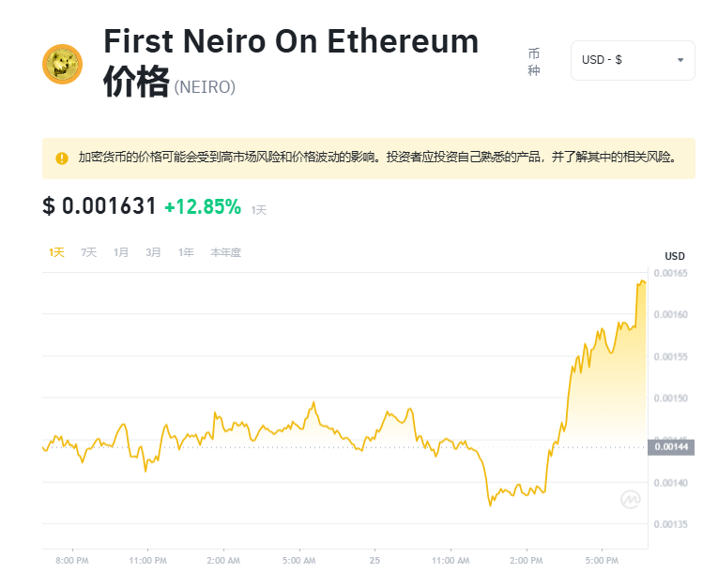
Task: Click the +12.85% change percentage
Action: 203,207
